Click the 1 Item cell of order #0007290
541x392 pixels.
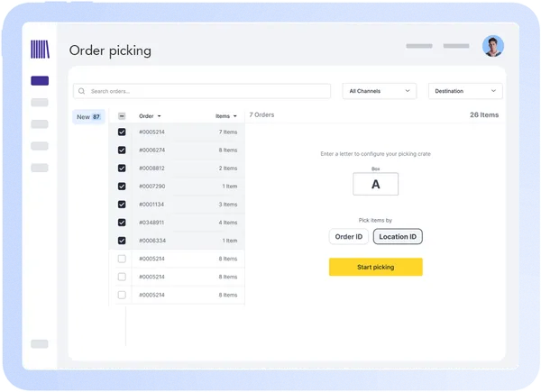tap(230, 187)
